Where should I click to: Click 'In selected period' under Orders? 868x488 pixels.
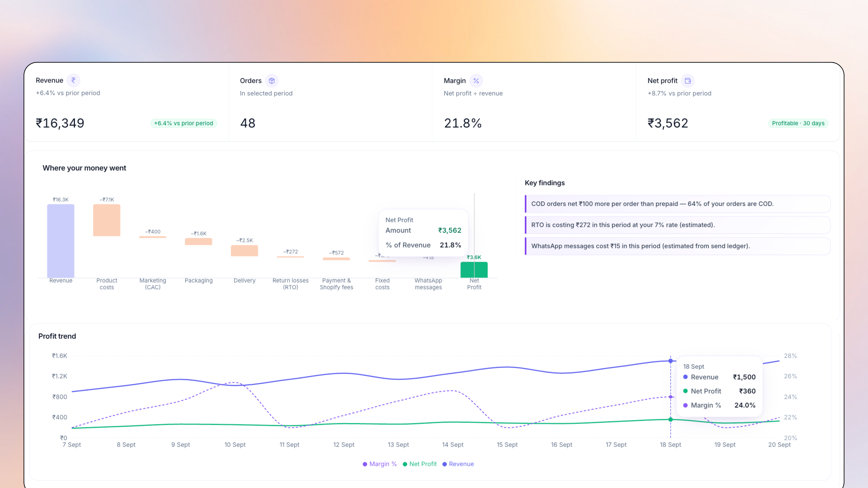266,93
